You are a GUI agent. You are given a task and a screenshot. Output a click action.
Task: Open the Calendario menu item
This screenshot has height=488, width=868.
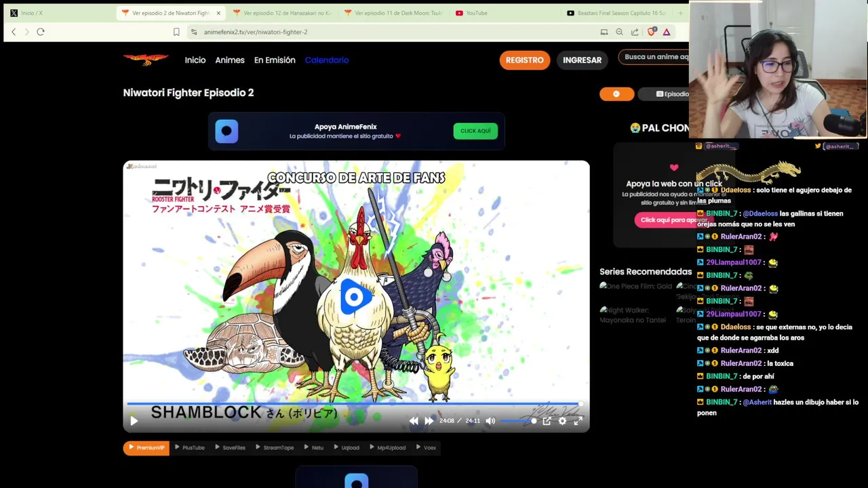327,60
